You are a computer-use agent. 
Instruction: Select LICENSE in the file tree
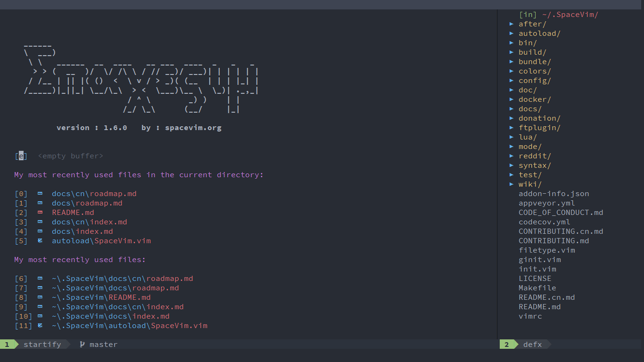[535, 278]
